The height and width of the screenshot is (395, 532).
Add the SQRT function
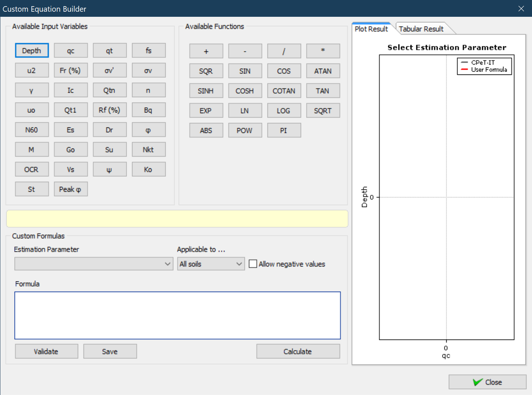click(x=323, y=111)
